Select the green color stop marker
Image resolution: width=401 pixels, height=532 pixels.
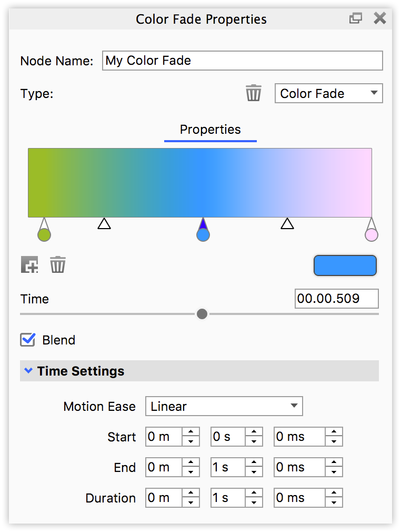tap(44, 234)
